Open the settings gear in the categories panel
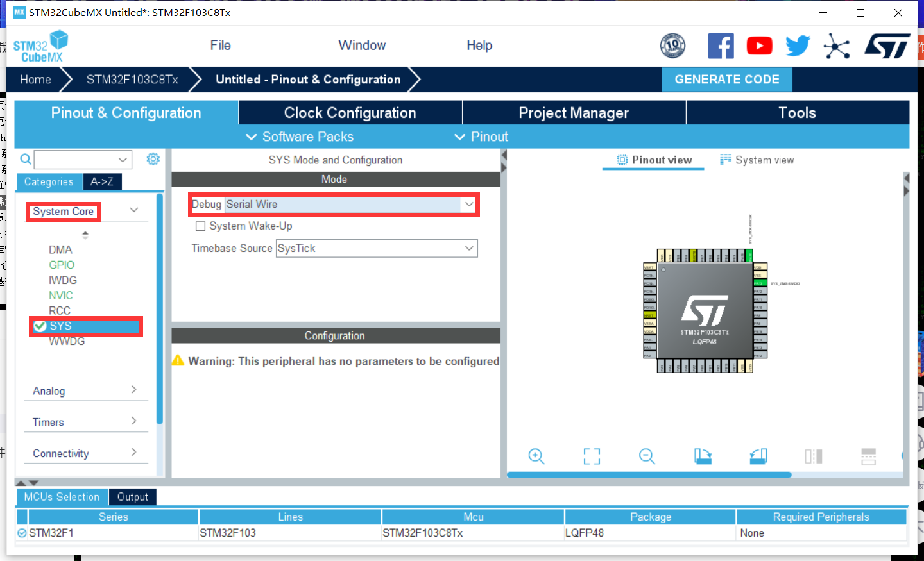This screenshot has width=924, height=561. (153, 159)
